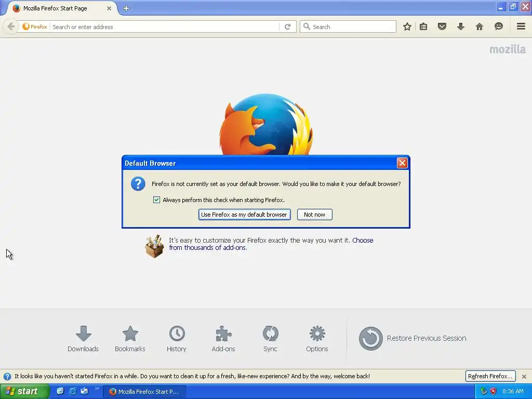The width and height of the screenshot is (532, 399).
Task: Open Sync from start page
Action: pyautogui.click(x=270, y=339)
